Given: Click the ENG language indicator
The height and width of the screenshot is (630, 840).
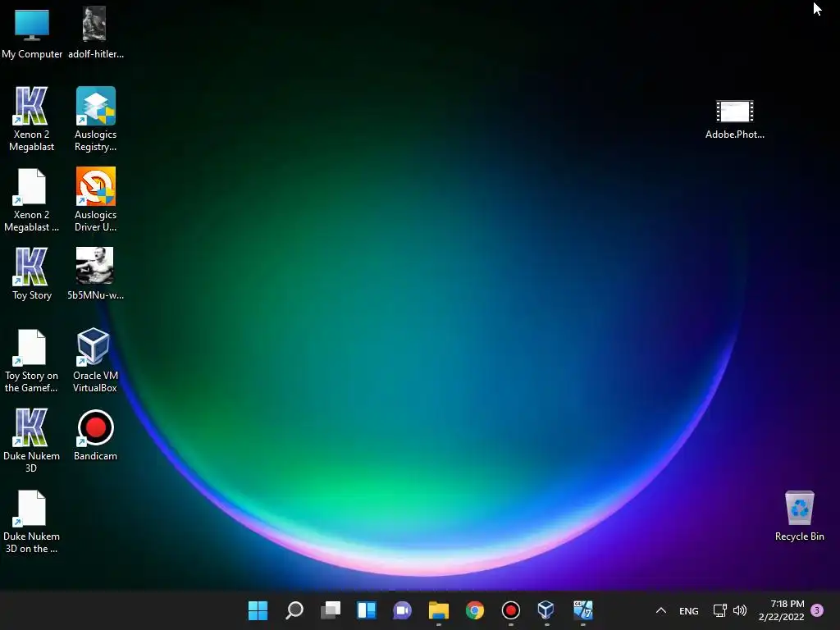Looking at the screenshot, I should [689, 611].
